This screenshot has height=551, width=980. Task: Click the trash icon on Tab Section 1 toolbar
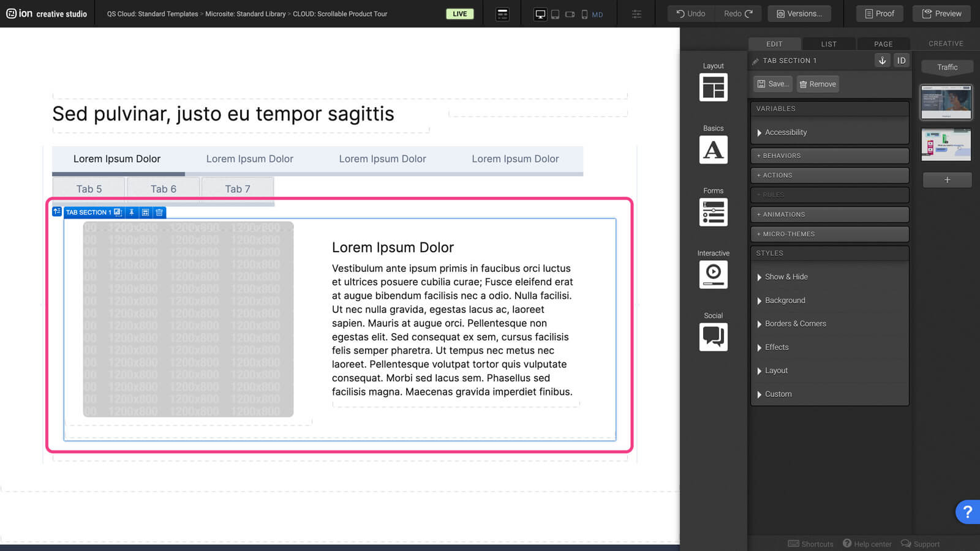(159, 212)
